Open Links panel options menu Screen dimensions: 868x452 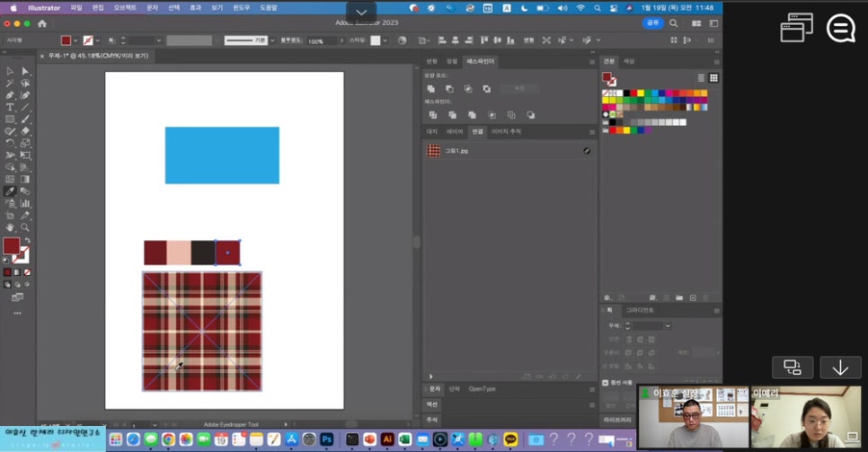592,132
